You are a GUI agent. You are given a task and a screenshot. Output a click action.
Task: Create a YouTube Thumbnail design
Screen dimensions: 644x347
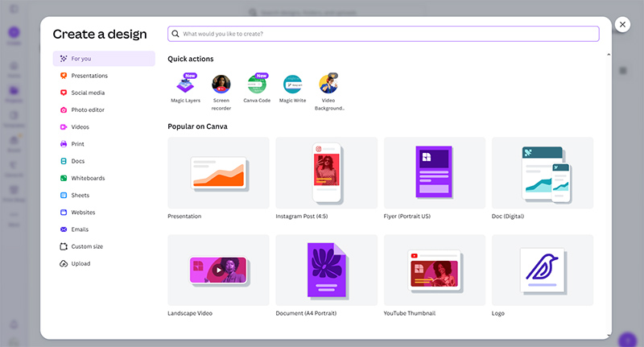[435, 270]
